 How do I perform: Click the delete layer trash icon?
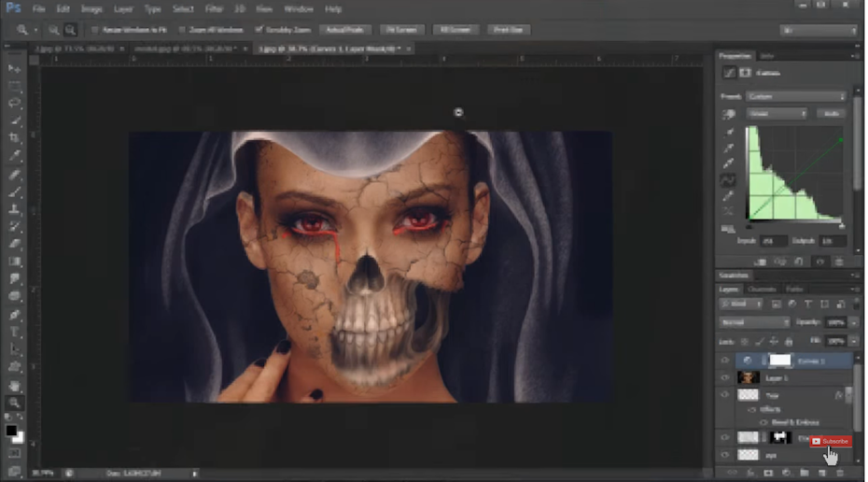click(840, 474)
